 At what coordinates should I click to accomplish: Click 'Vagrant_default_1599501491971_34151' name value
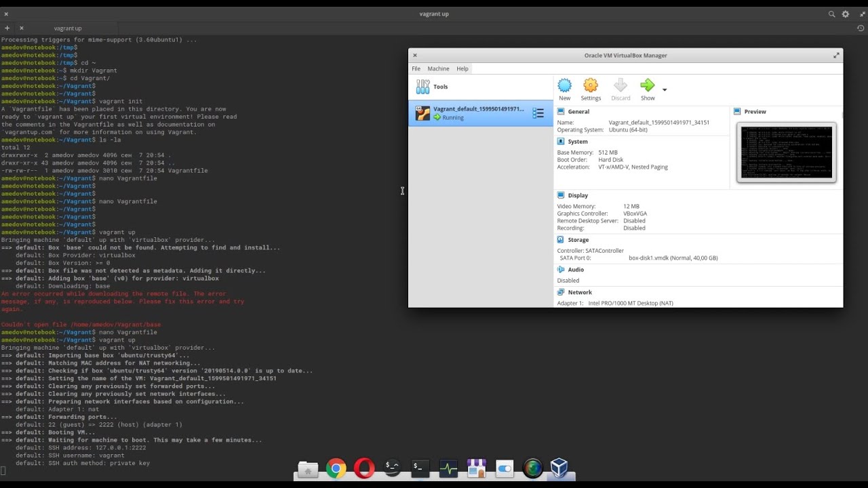[659, 123]
